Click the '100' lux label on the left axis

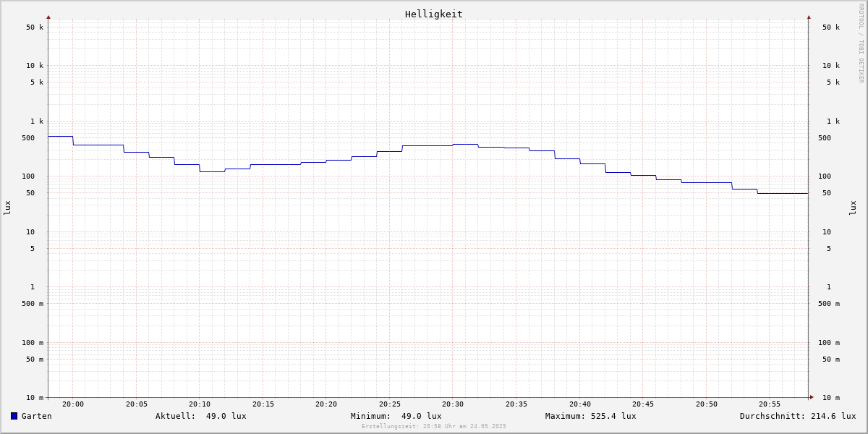[28, 176]
